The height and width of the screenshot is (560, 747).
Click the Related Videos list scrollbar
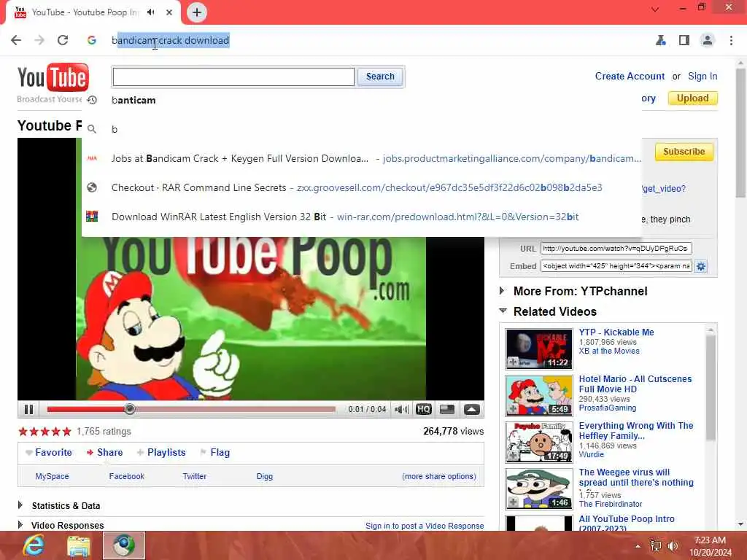click(711, 388)
